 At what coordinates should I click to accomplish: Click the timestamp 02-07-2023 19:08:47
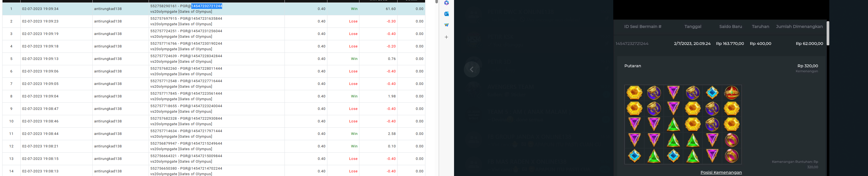(x=40, y=109)
